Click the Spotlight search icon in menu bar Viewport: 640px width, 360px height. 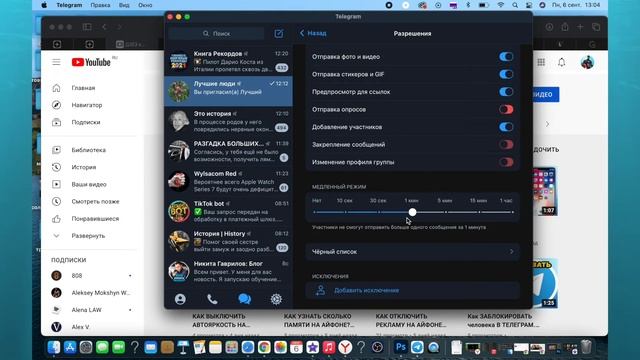pyautogui.click(x=515, y=5)
